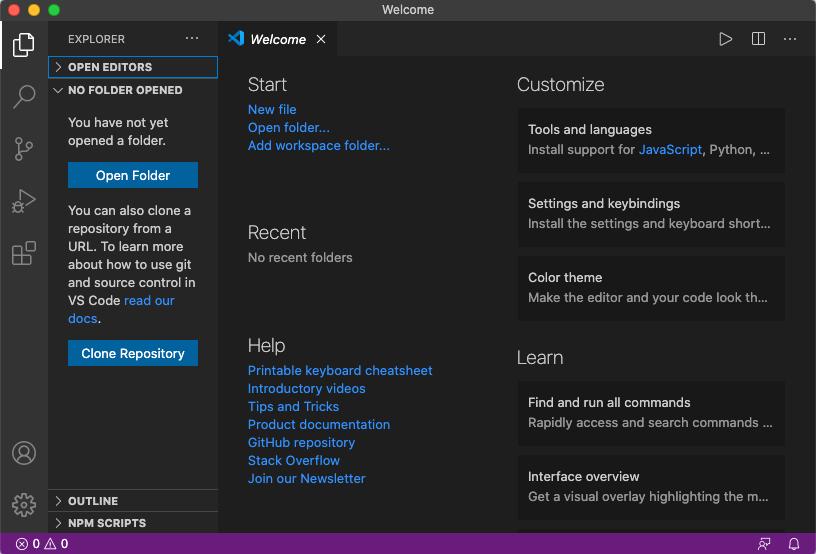Open Find and run all commands card
The width and height of the screenshot is (816, 554).
coord(651,413)
